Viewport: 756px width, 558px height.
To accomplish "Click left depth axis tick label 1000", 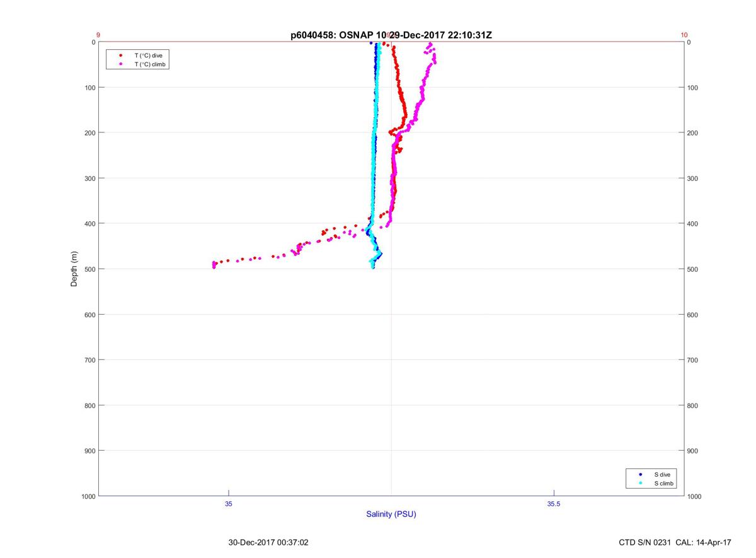I will coord(88,496).
